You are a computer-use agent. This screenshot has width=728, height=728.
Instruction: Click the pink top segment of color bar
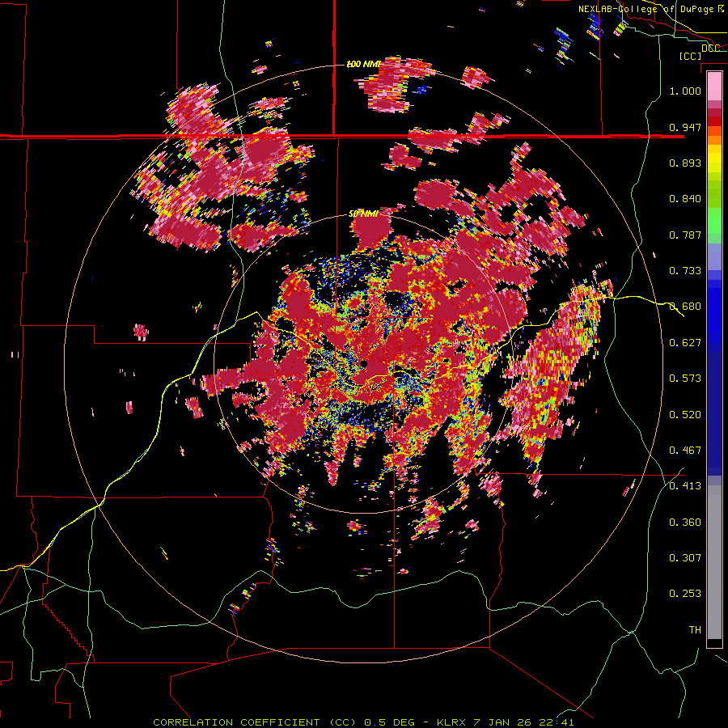714,87
